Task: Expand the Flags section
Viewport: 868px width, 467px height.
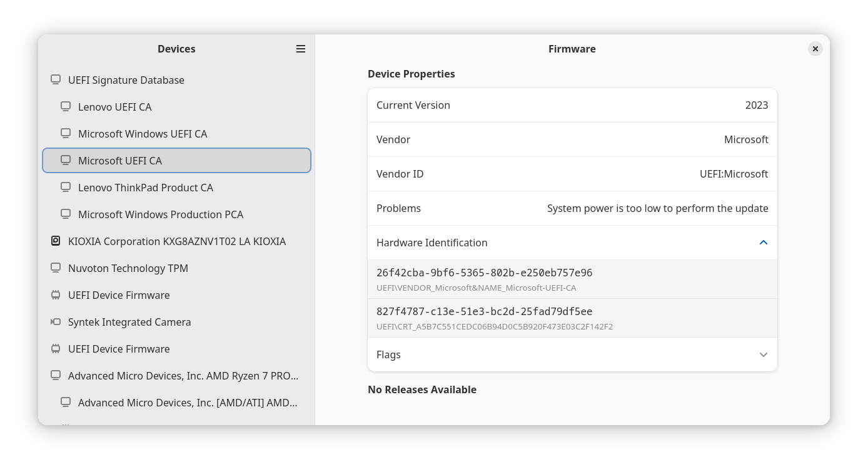Action: click(763, 354)
